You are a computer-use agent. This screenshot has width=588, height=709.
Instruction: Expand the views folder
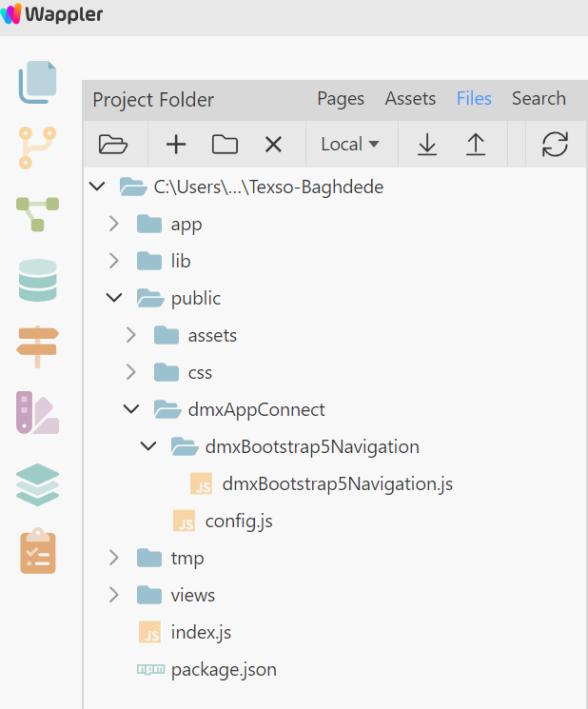[114, 595]
